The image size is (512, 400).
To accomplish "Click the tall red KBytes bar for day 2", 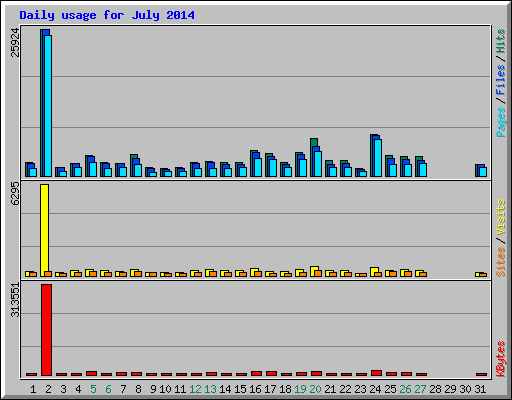I will (x=47, y=330).
